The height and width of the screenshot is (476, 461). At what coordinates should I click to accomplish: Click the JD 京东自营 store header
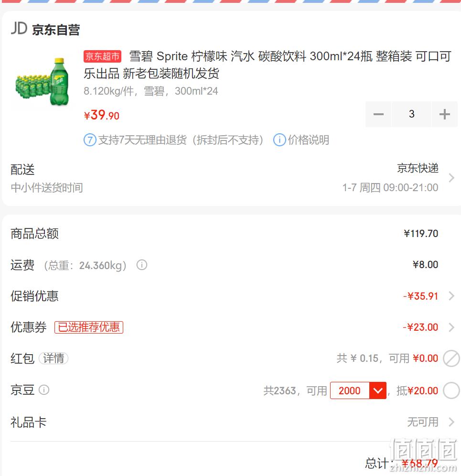pyautogui.click(x=45, y=30)
